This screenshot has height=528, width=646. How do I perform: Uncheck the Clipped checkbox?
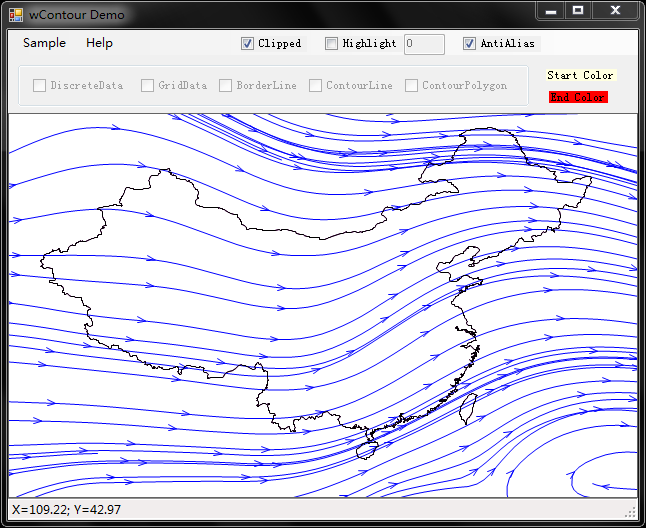[247, 44]
